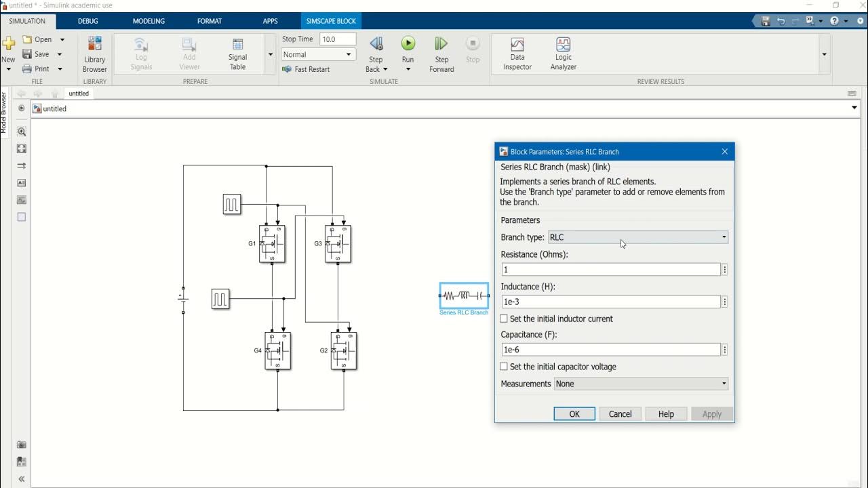This screenshot has height=488, width=868.
Task: Click the Fit to View icon
Action: pos(21,149)
